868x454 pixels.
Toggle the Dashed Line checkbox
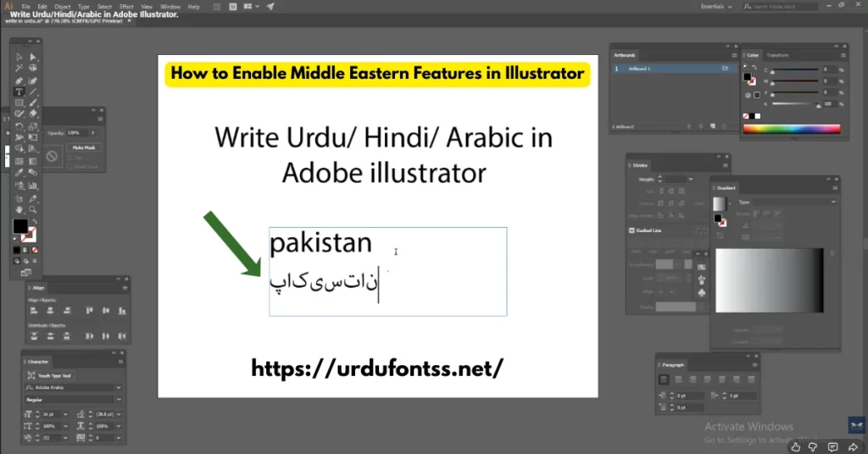(632, 230)
